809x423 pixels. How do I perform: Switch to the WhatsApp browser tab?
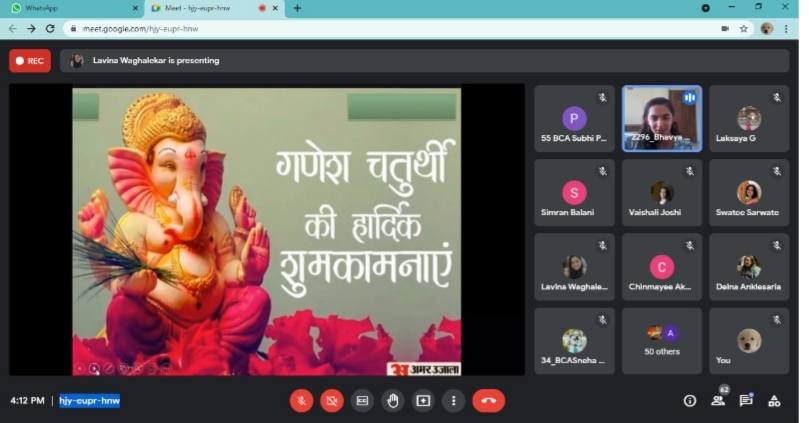click(72, 8)
